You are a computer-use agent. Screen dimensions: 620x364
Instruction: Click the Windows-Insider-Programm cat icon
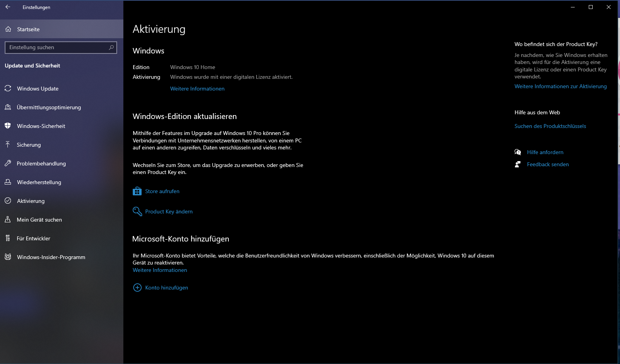click(8, 257)
